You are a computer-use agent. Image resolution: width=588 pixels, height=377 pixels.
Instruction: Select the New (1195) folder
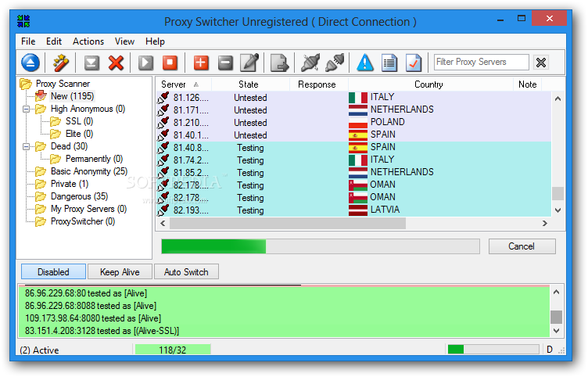pyautogui.click(x=72, y=96)
